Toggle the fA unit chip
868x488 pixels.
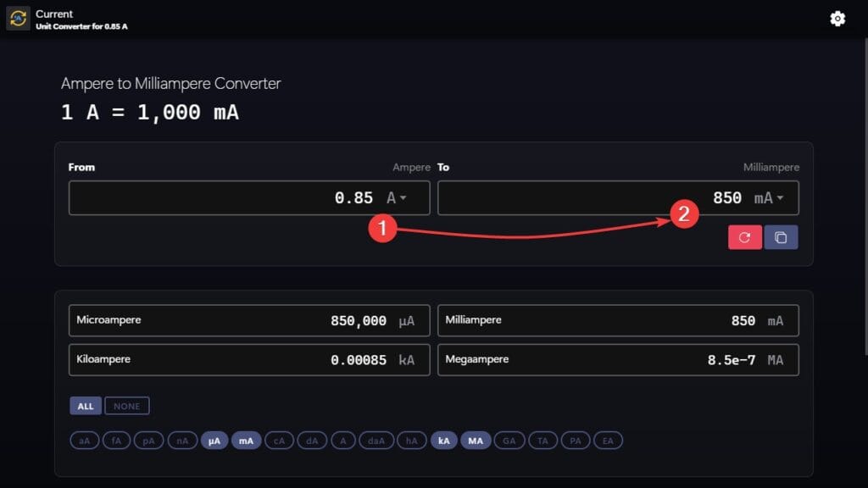(x=116, y=441)
